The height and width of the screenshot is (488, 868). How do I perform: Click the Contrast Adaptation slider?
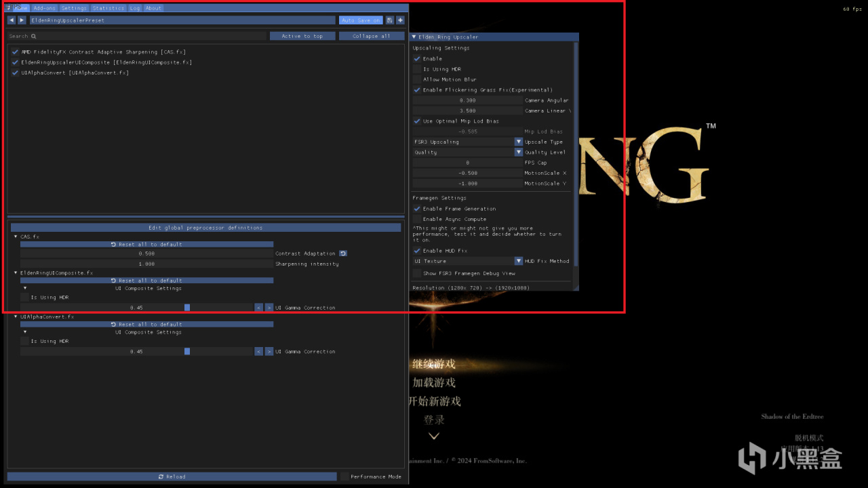146,253
